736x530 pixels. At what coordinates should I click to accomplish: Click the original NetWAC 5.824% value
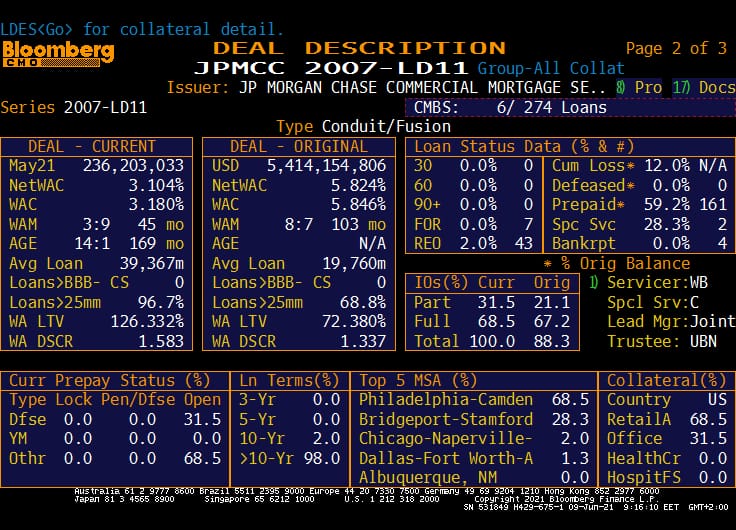359,185
